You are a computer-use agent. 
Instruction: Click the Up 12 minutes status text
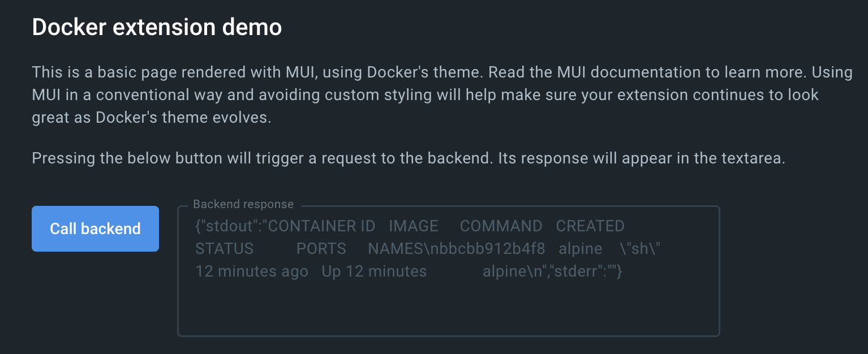click(374, 271)
